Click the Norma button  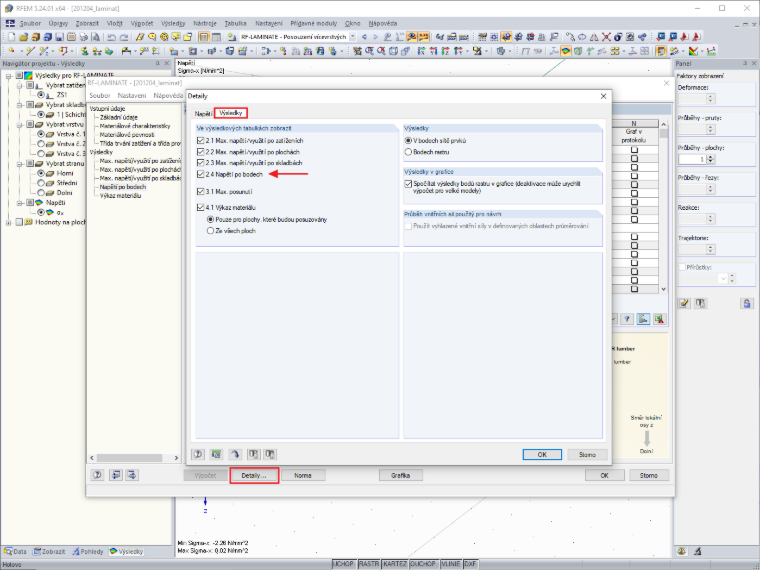pos(303,475)
